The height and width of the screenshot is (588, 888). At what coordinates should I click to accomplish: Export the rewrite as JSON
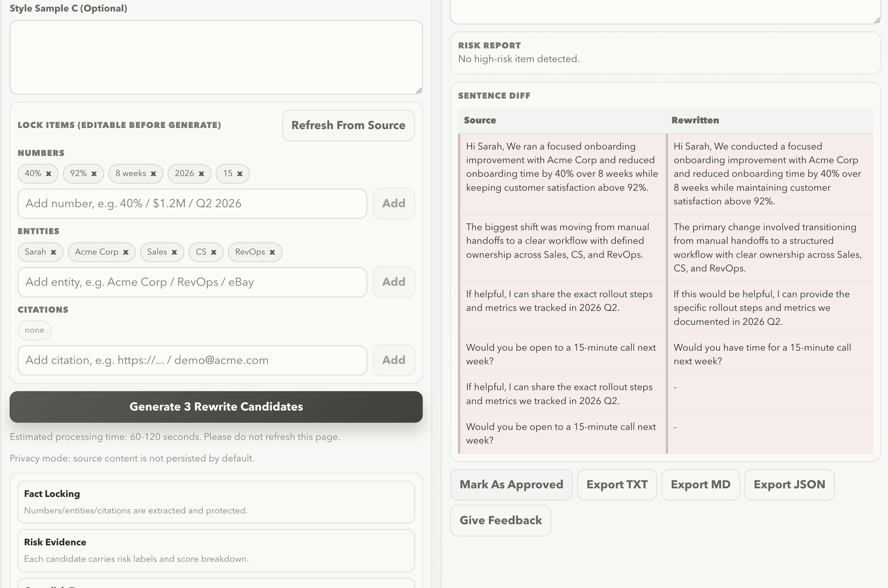coord(789,484)
